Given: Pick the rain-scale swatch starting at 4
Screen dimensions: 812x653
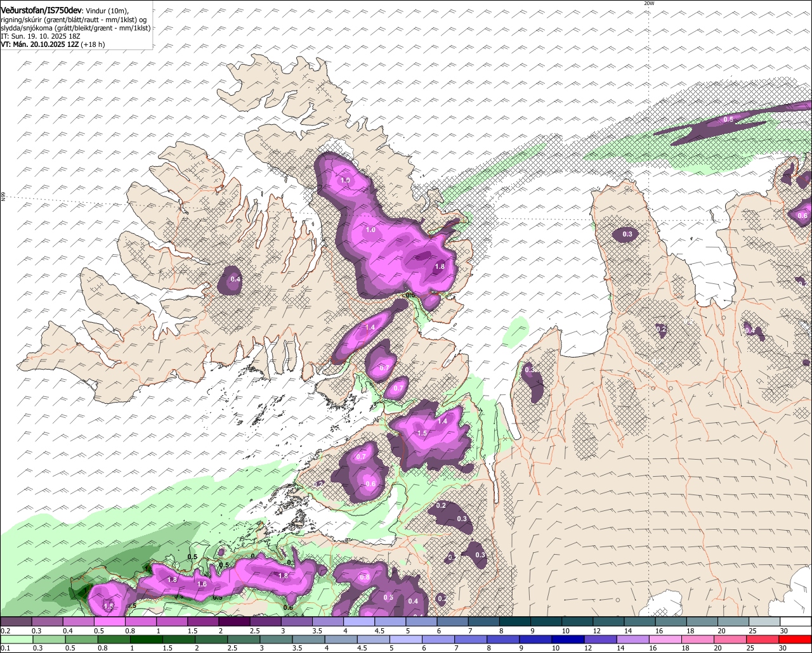Looking at the screenshot, I should click(x=341, y=640).
